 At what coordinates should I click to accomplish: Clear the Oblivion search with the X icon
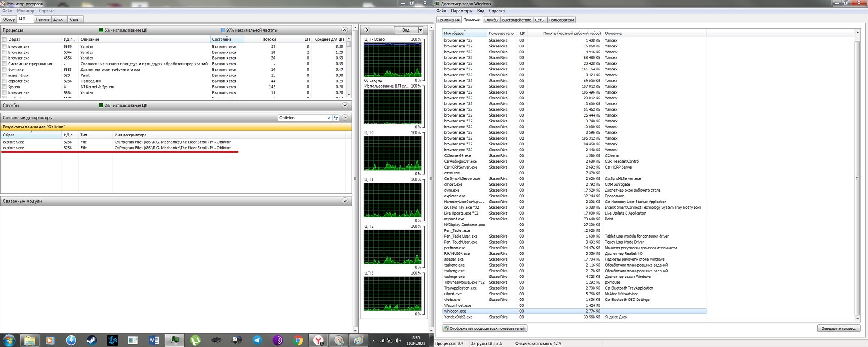coord(329,117)
